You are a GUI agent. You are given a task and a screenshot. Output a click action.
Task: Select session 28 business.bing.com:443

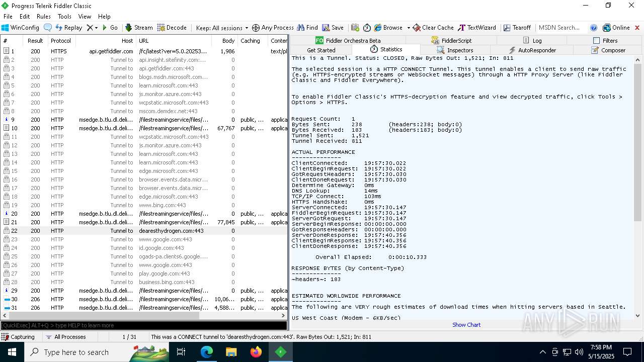tap(144, 282)
